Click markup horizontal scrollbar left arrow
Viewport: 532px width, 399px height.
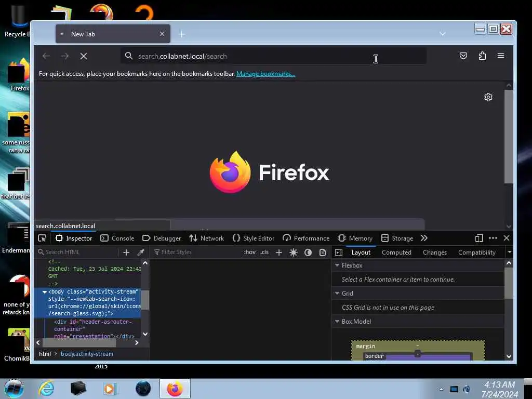(38, 343)
